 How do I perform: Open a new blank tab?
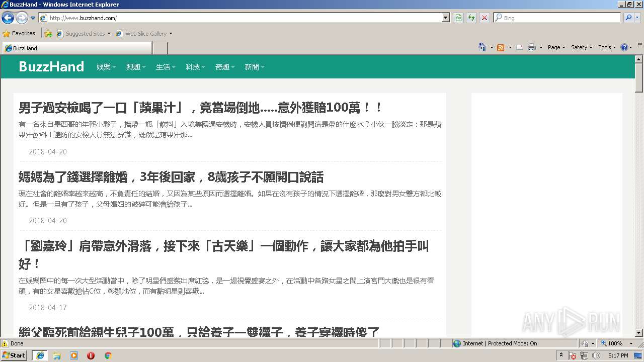[x=160, y=48]
